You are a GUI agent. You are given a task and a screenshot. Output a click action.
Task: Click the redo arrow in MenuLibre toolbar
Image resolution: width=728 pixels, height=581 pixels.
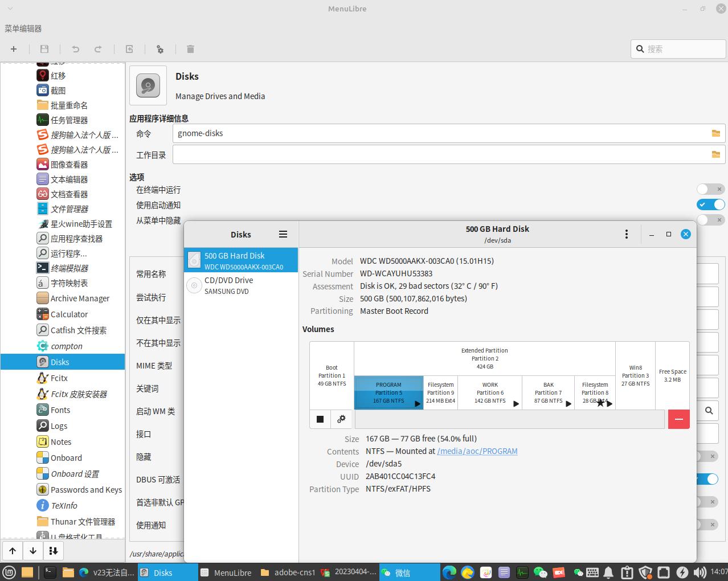(x=98, y=49)
